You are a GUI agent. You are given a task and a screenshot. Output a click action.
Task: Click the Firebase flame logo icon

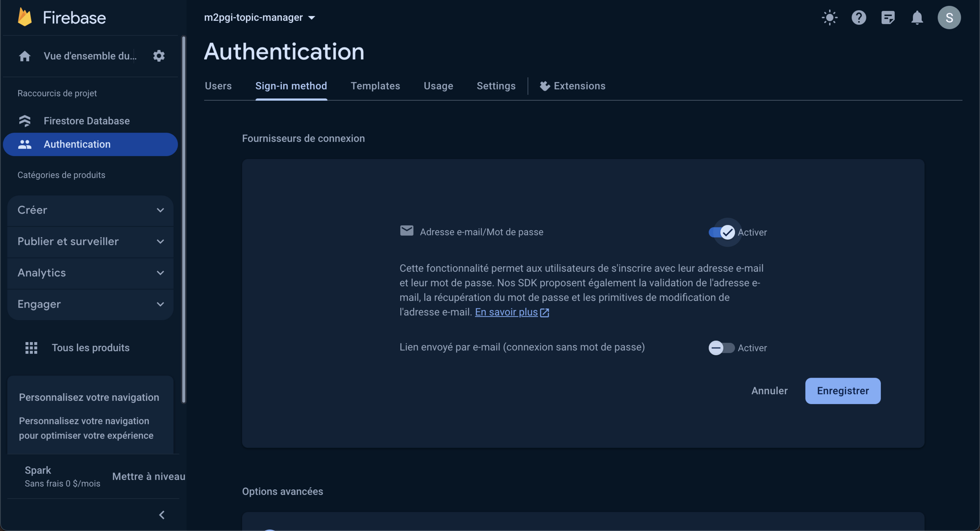coord(25,17)
